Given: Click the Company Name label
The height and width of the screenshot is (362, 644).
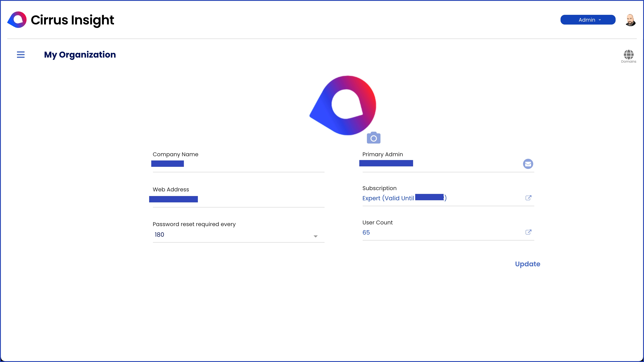Looking at the screenshot, I should [175, 154].
